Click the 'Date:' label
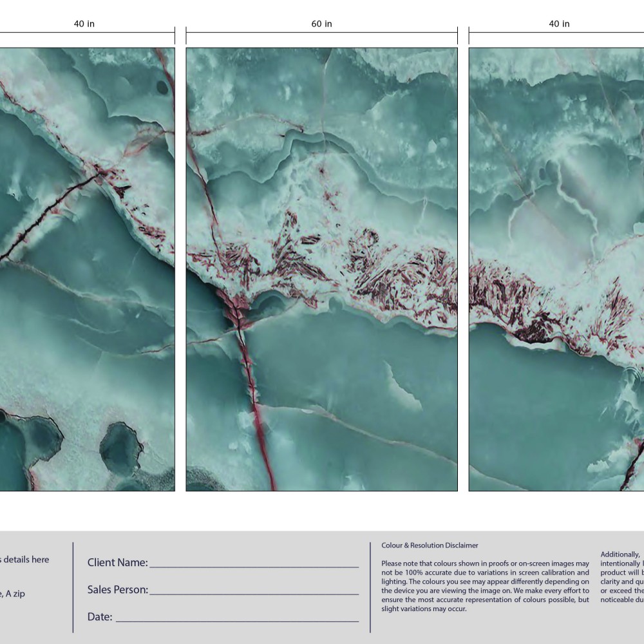 pos(100,616)
